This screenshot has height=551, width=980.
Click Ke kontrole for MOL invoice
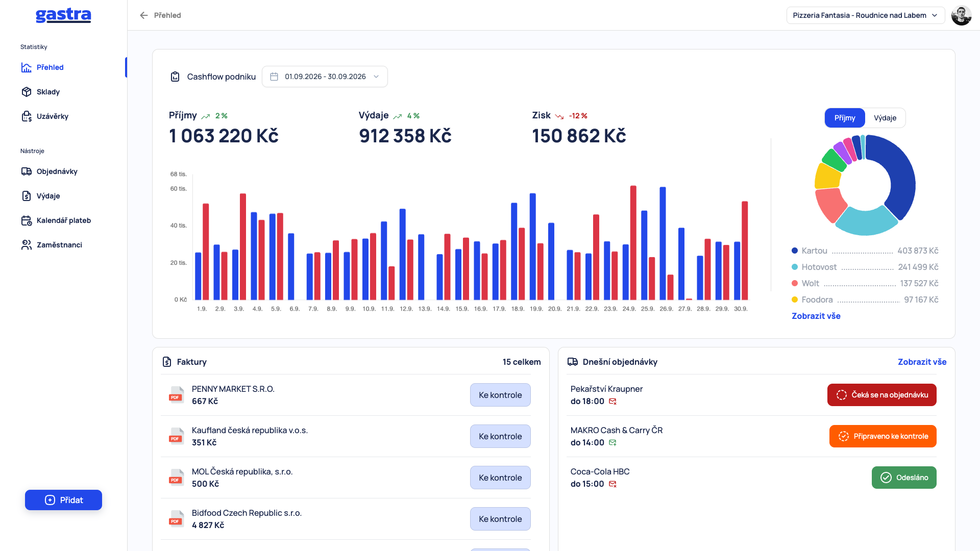pos(500,478)
